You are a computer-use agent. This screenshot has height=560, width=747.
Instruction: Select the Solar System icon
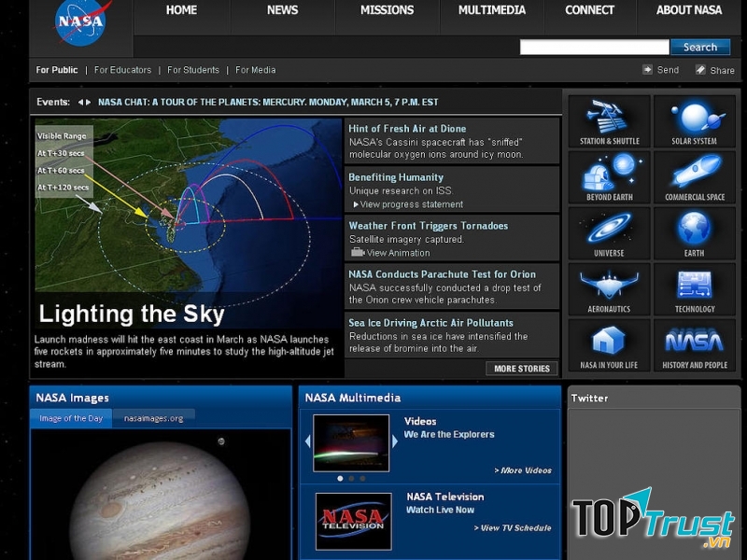click(694, 121)
